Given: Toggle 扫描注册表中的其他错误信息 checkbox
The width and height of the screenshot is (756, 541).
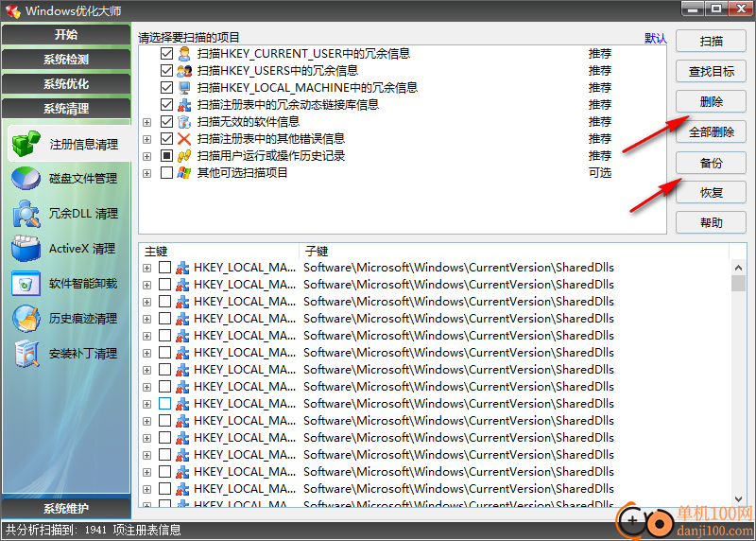Looking at the screenshot, I should tap(166, 139).
